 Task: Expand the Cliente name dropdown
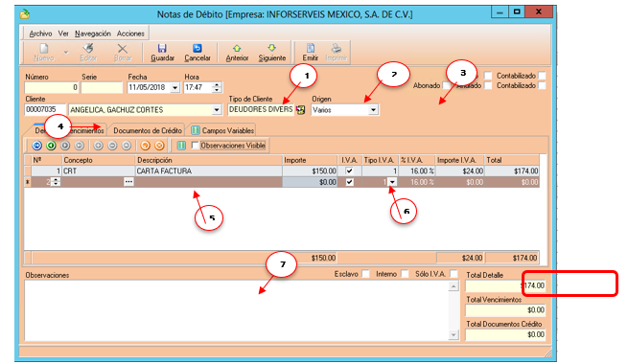pos(217,109)
